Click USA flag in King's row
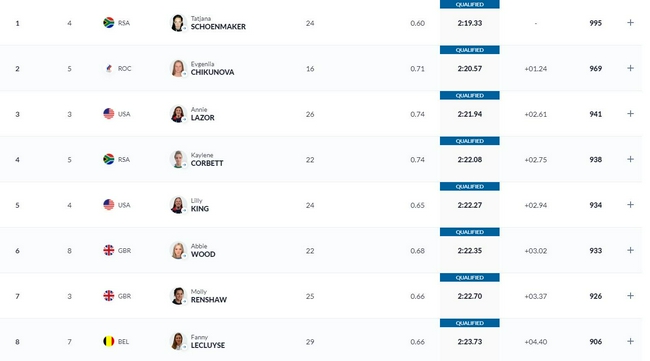650x361 pixels. point(109,205)
